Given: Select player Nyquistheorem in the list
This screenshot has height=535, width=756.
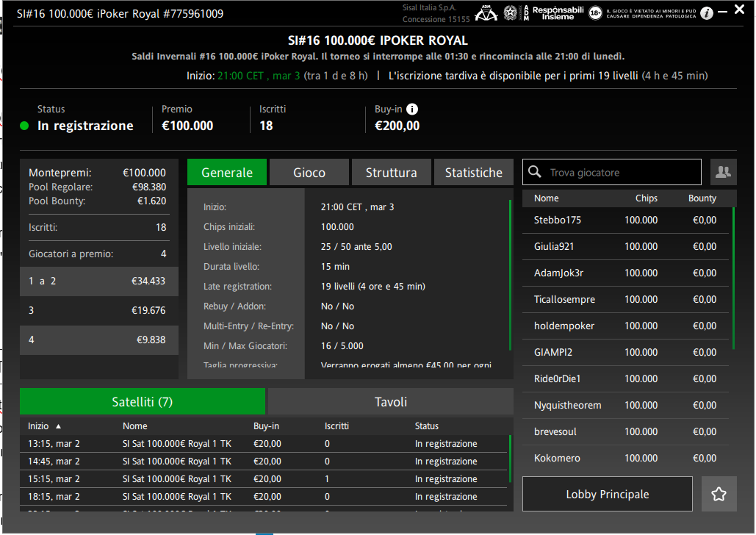Looking at the screenshot, I should pos(567,406).
